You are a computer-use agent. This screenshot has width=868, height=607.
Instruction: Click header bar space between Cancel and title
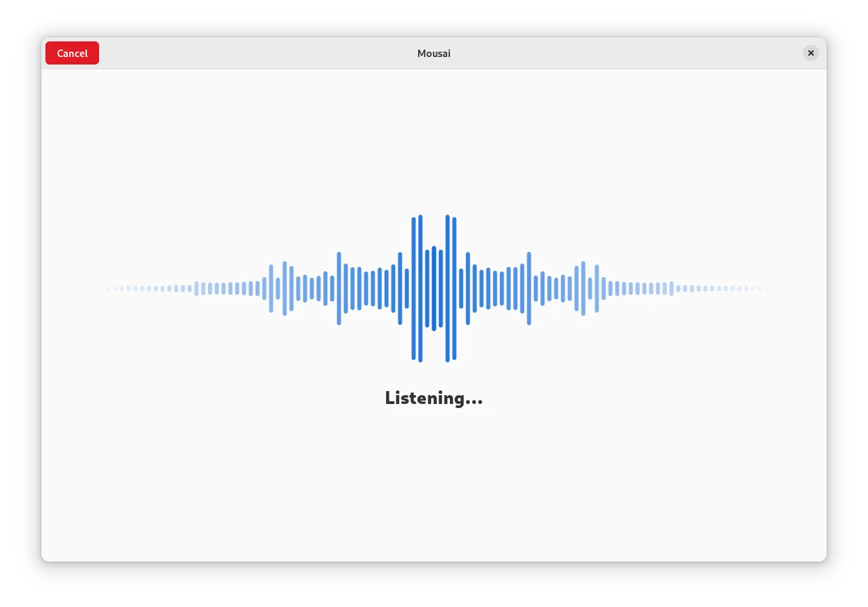[258, 53]
